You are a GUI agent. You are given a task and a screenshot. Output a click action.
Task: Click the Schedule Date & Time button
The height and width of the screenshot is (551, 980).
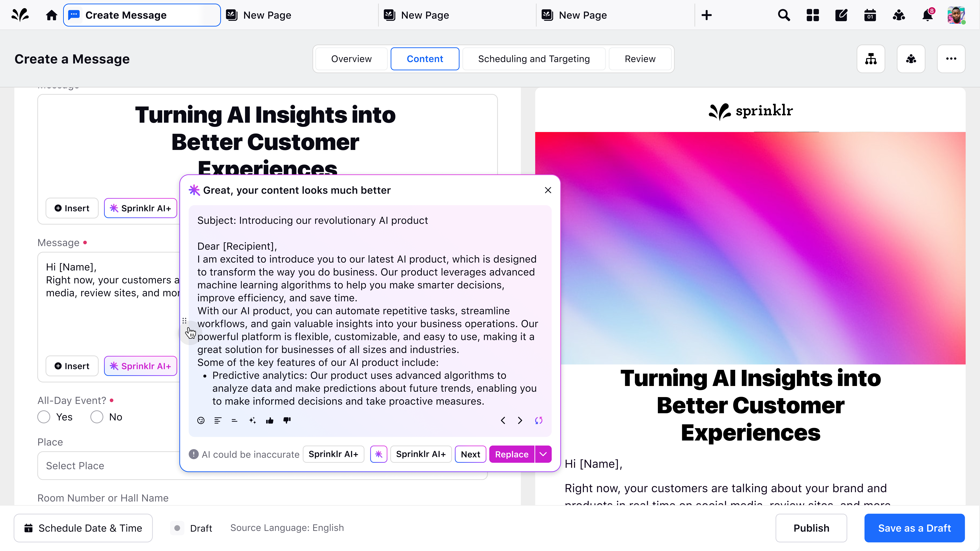pos(83,528)
